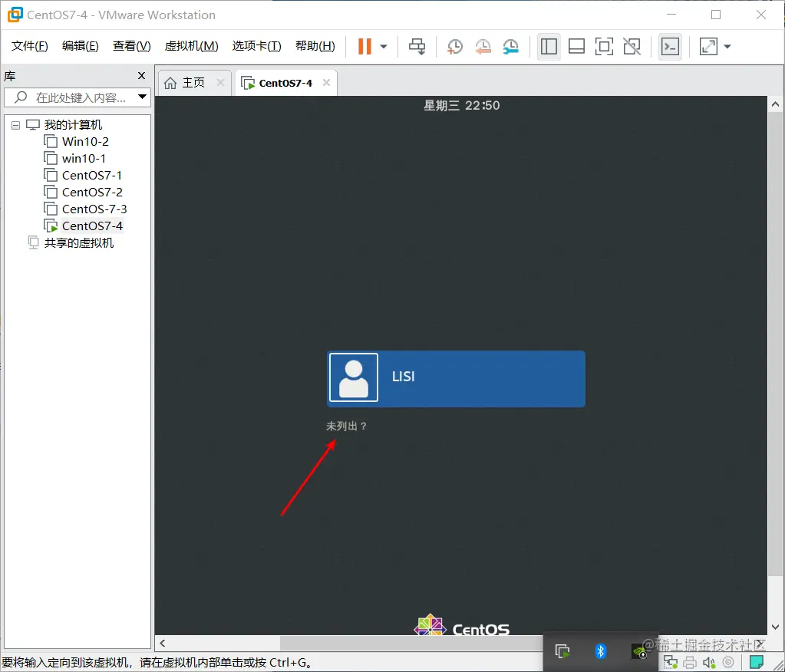Image resolution: width=785 pixels, height=672 pixels.
Task: Revert to the previous snapshot
Action: [483, 47]
